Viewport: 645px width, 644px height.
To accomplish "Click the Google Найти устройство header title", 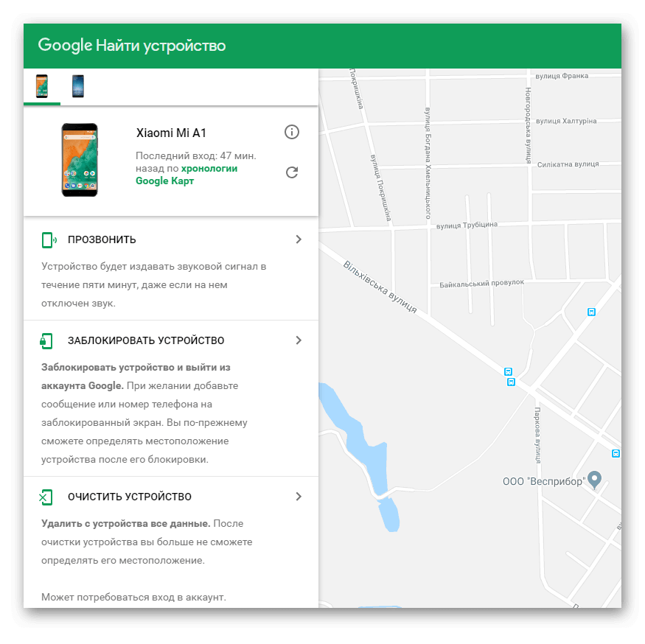I will tap(132, 45).
